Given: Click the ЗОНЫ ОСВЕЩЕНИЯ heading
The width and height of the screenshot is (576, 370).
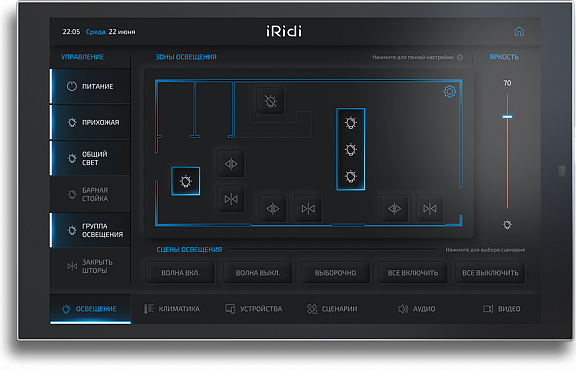Looking at the screenshot, I should pyautogui.click(x=186, y=57).
